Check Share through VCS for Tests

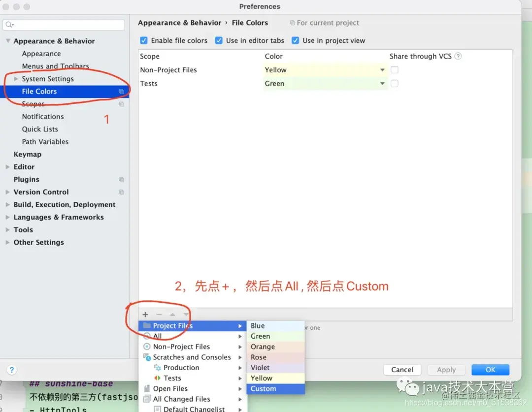[394, 83]
